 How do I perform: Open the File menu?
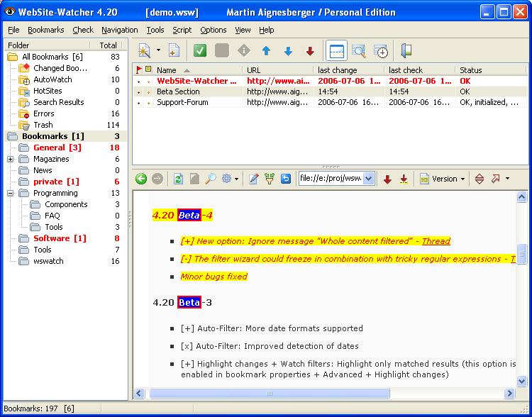(x=13, y=30)
